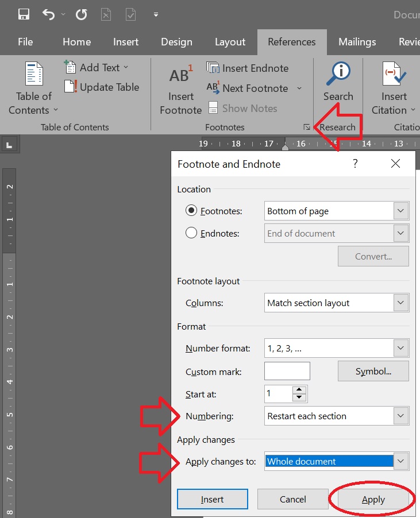The height and width of the screenshot is (518, 420).
Task: Click Insert Endnote in ribbon
Action: tap(248, 68)
